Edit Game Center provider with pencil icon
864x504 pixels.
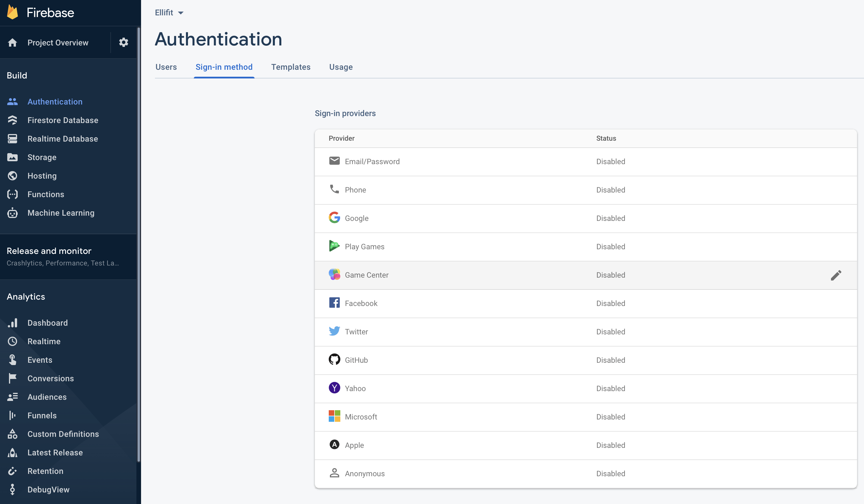click(836, 275)
